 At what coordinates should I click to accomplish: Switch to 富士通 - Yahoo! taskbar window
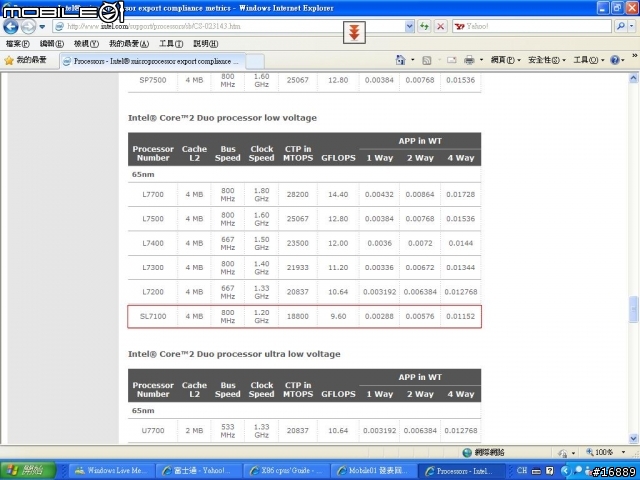click(x=199, y=471)
